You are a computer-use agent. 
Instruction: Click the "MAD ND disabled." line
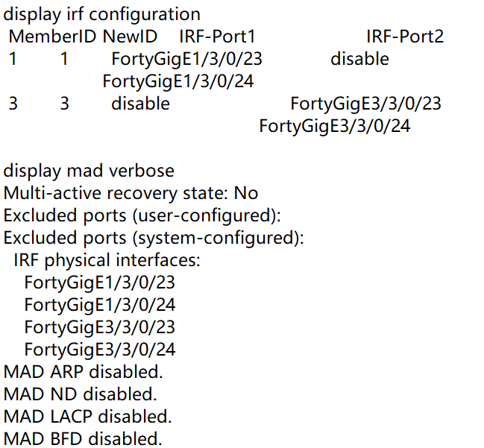click(x=81, y=394)
